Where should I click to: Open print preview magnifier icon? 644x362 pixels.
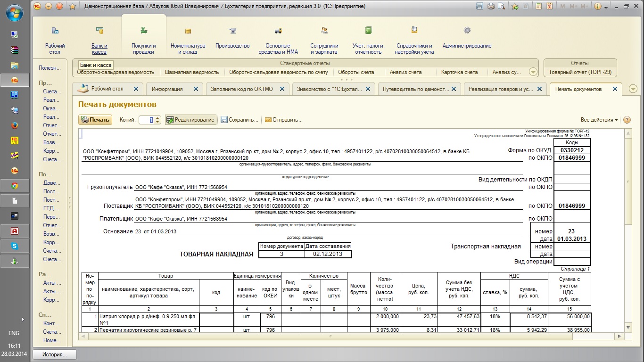(x=501, y=6)
